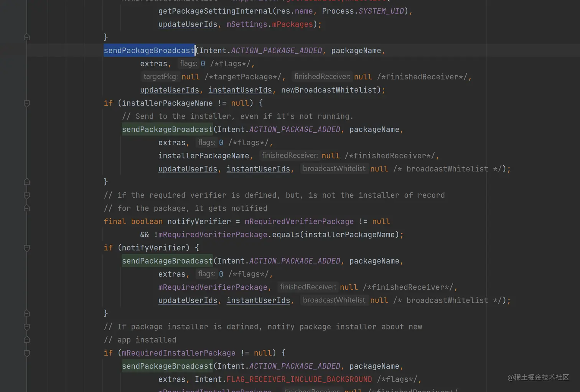Click the 'boolean' keyword
Screen dimensions: 580x392
[147, 221]
